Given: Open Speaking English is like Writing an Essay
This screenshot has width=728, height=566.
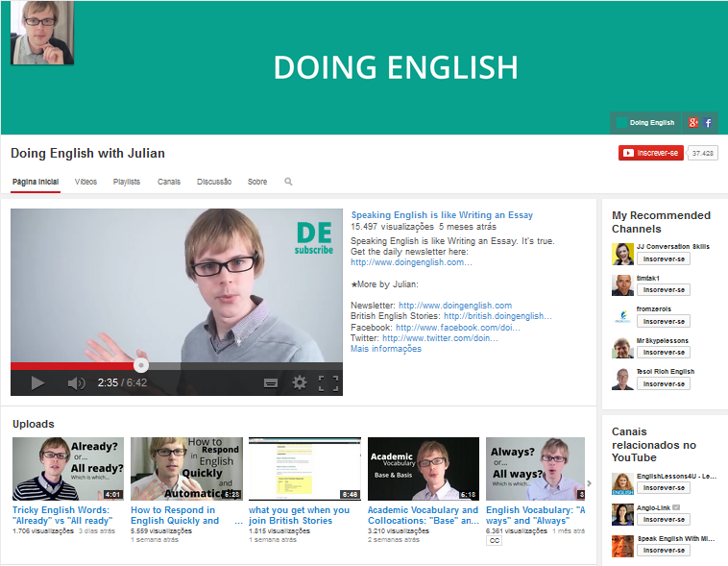Looking at the screenshot, I should coord(442,215).
